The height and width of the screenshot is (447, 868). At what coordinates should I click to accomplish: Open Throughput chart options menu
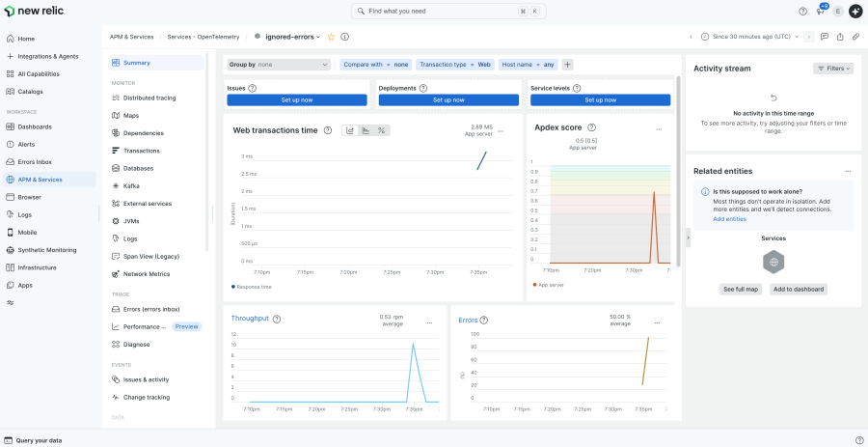pos(429,322)
